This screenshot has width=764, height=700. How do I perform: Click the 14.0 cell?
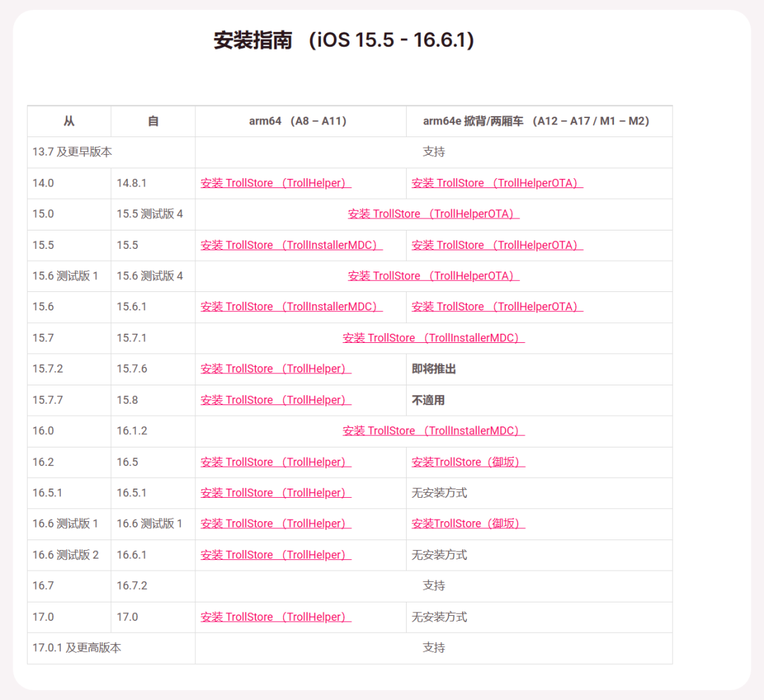coord(69,183)
